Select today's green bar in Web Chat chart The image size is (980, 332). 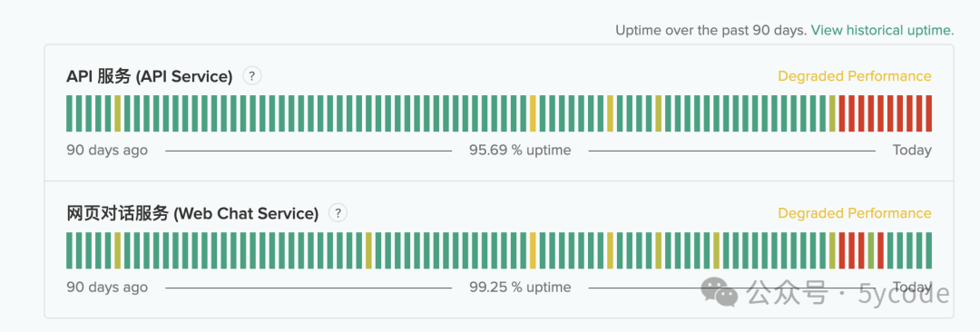pos(929,250)
